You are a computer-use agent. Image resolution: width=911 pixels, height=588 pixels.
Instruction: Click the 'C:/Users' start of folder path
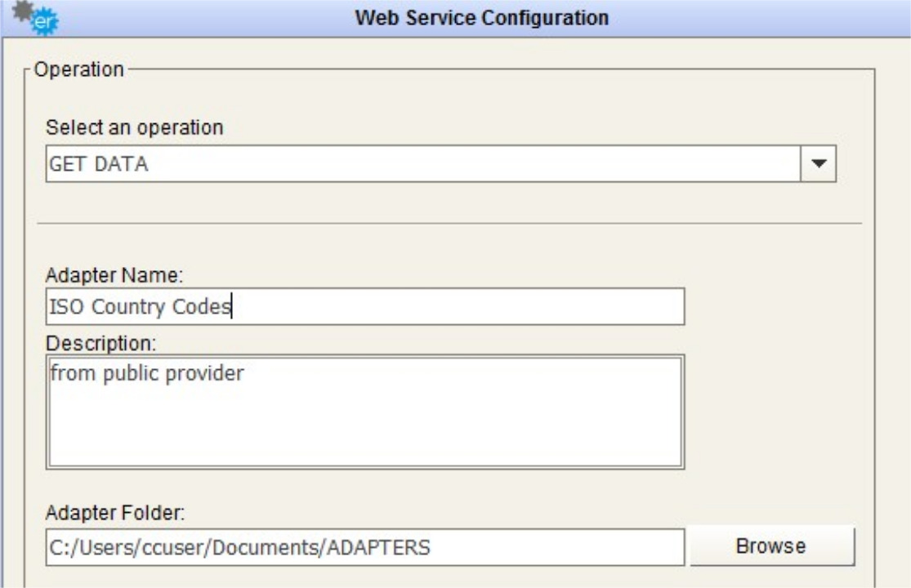click(x=78, y=547)
